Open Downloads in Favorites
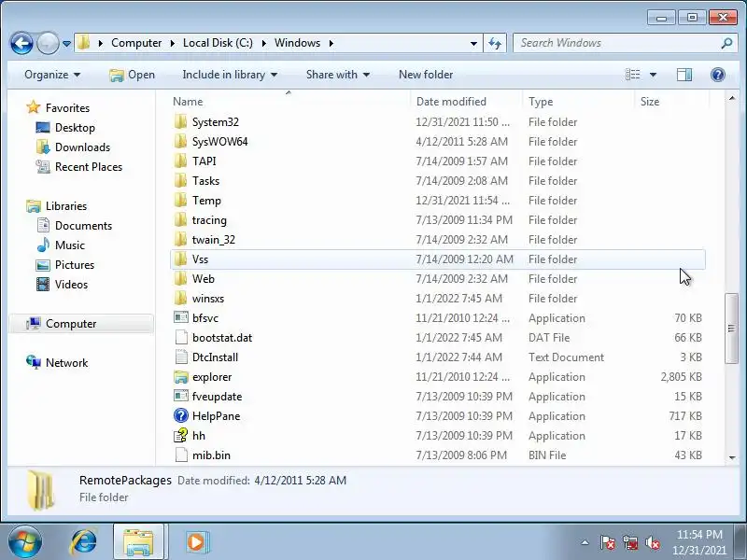This screenshot has width=747, height=560. [82, 147]
